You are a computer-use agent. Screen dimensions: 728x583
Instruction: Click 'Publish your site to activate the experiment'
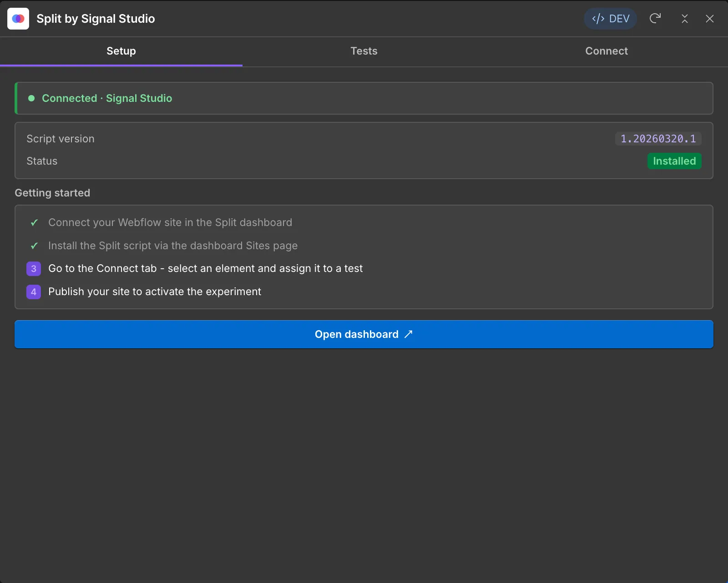[155, 291]
